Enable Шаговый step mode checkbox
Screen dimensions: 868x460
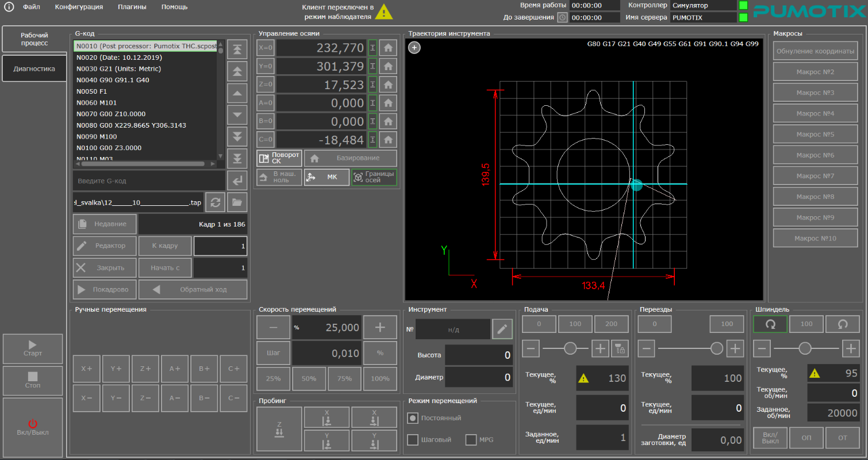413,440
